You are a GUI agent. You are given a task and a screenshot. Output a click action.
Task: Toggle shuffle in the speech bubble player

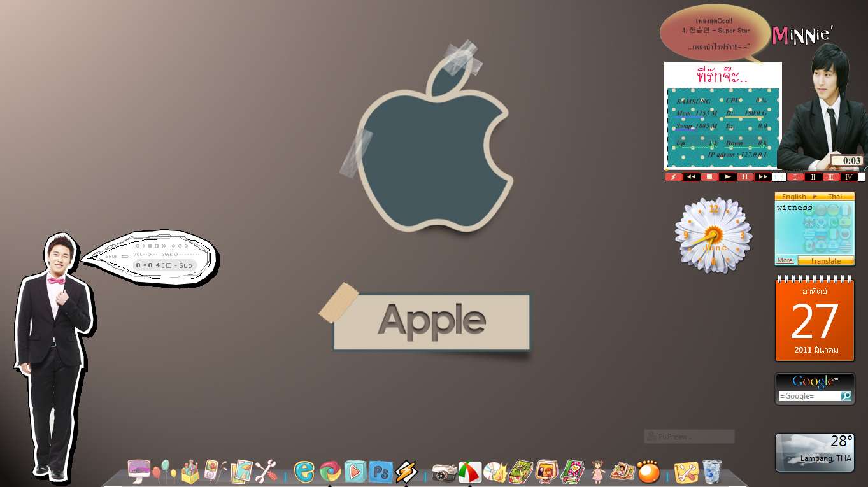pyautogui.click(x=111, y=255)
